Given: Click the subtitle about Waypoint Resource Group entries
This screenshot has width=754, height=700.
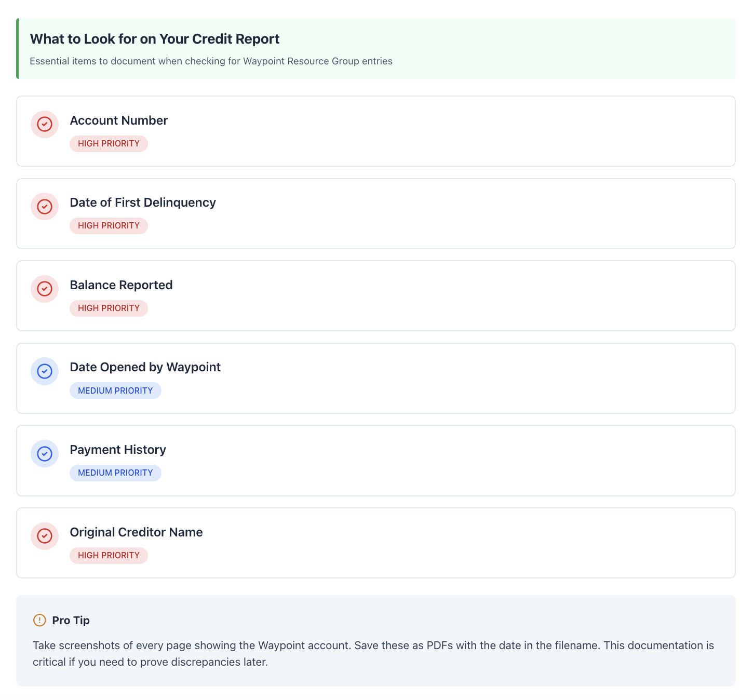Looking at the screenshot, I should [x=211, y=61].
